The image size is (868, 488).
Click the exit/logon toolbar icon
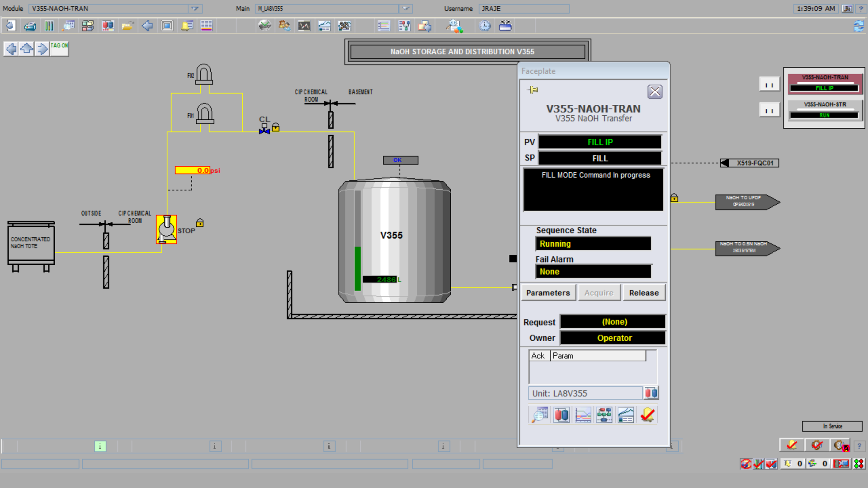(10, 26)
